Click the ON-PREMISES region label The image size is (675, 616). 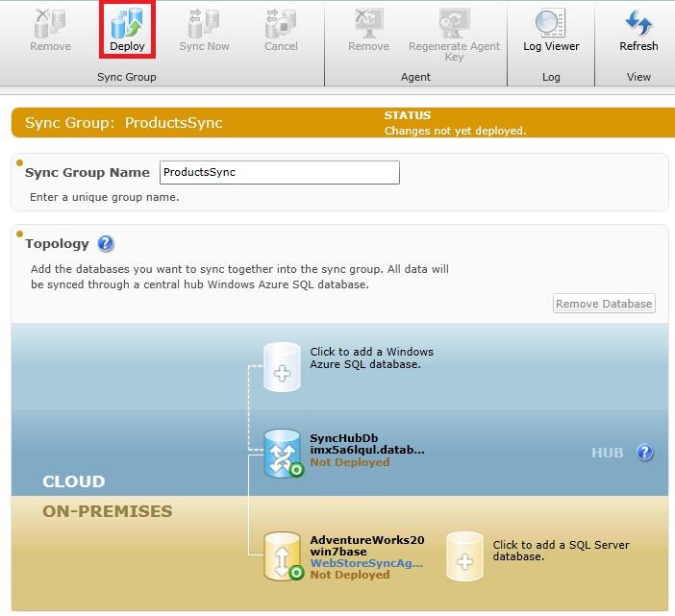(107, 511)
